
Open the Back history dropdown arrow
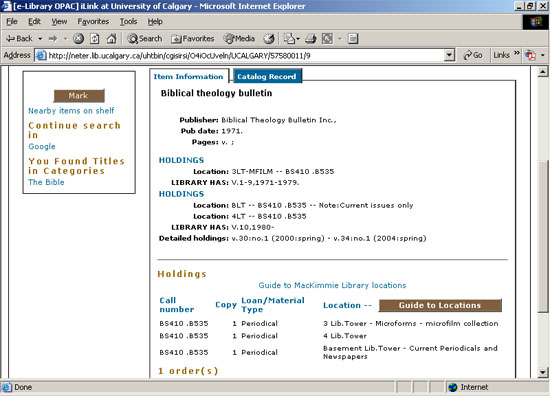pos(40,39)
